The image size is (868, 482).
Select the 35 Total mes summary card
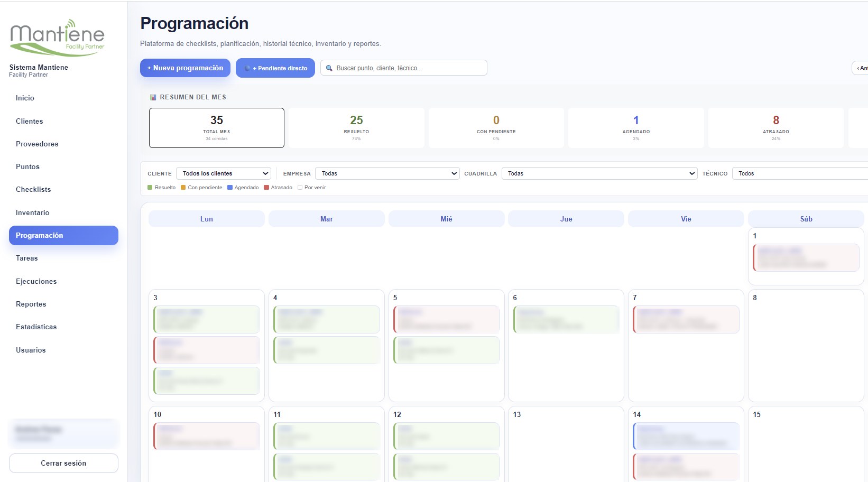click(x=217, y=128)
